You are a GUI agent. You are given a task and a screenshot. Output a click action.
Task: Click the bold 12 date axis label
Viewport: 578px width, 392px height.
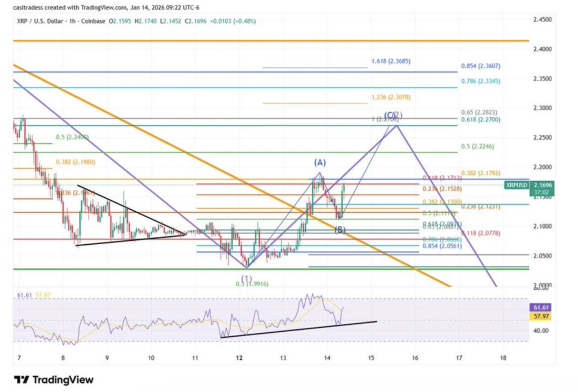pyautogui.click(x=239, y=358)
